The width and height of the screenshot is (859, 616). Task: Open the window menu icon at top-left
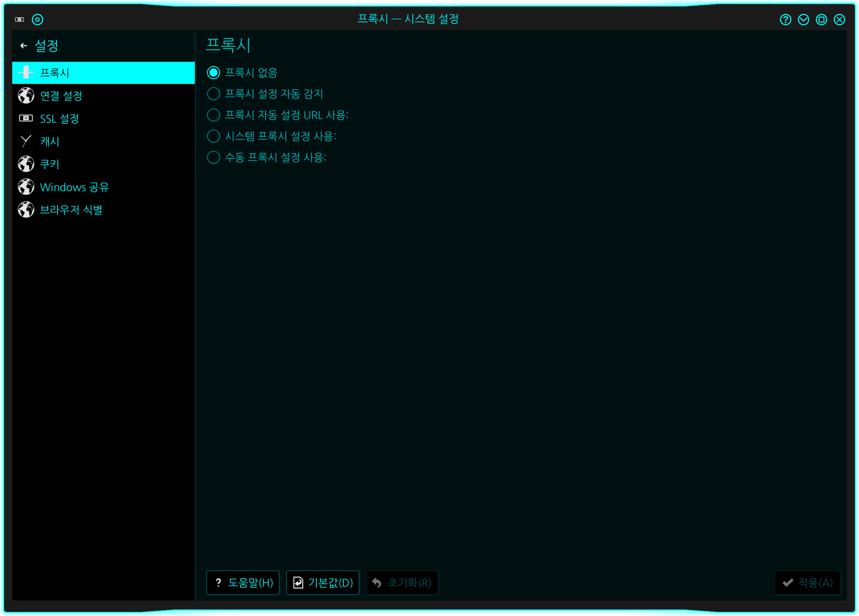20,20
